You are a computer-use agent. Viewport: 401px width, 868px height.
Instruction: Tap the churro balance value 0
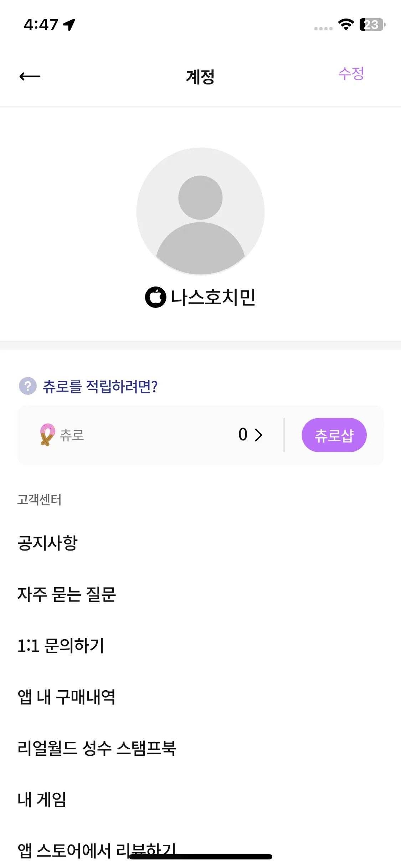[243, 435]
